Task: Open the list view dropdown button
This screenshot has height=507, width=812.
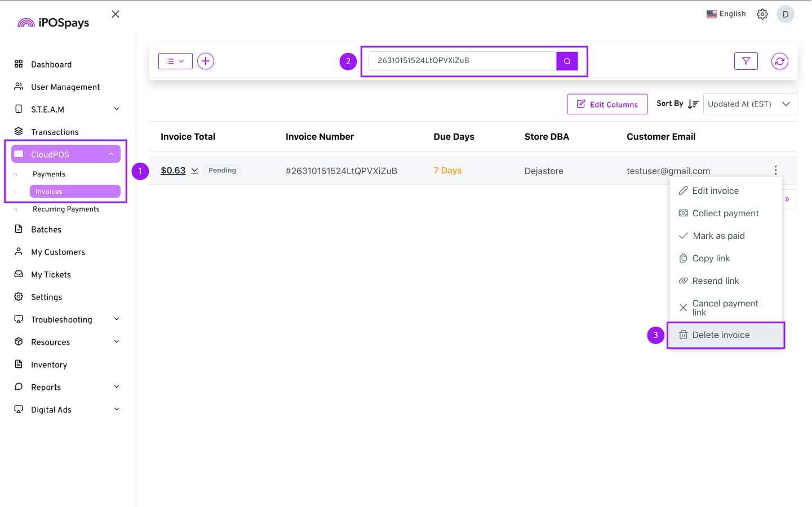Action: tap(175, 61)
